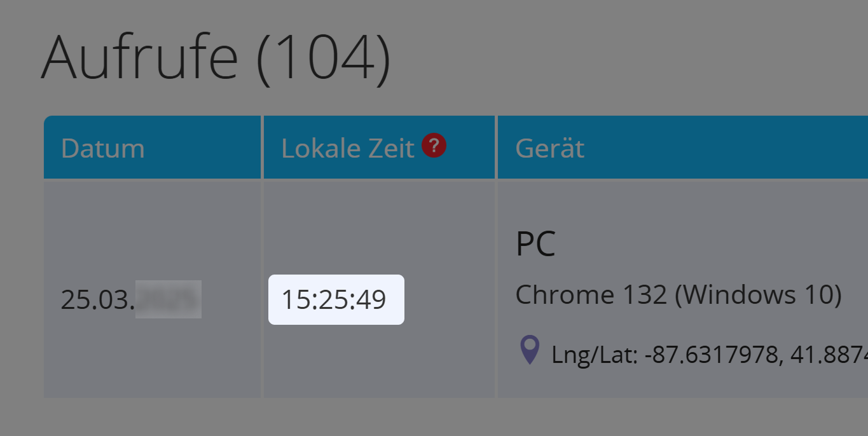Select the Chrome 132 (Windows 10) entry

click(677, 294)
